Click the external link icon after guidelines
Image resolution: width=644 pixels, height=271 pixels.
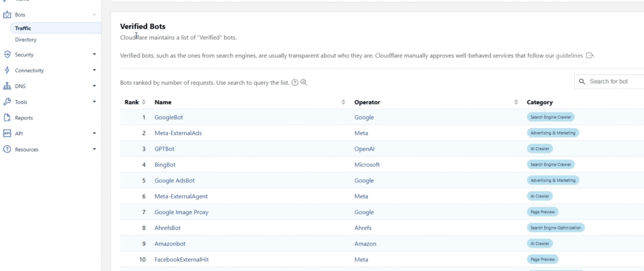pyautogui.click(x=589, y=55)
